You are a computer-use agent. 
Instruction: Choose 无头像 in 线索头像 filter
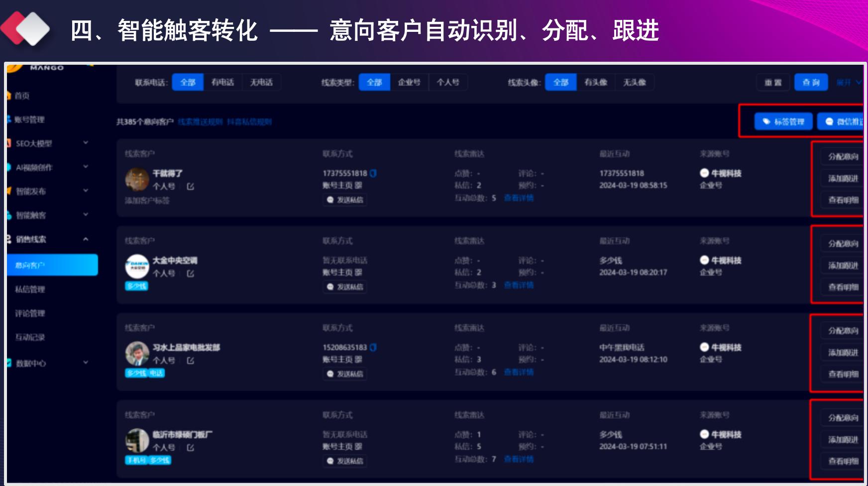click(634, 82)
